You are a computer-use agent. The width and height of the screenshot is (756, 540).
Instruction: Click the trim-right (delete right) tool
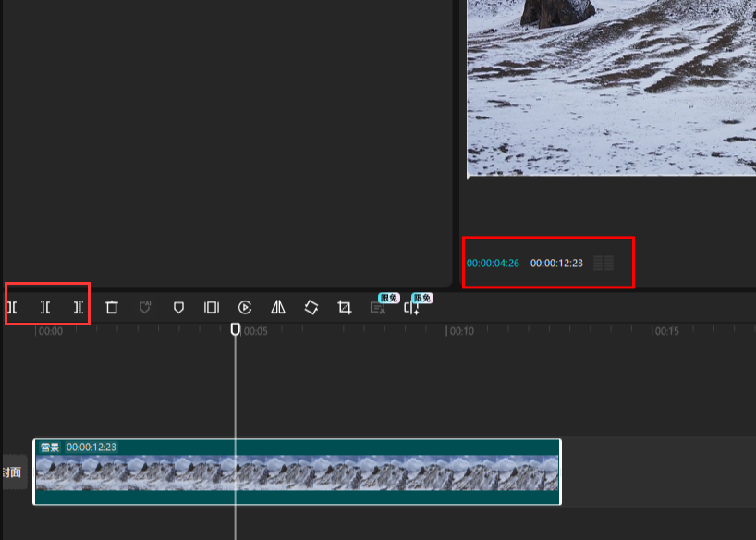[79, 307]
